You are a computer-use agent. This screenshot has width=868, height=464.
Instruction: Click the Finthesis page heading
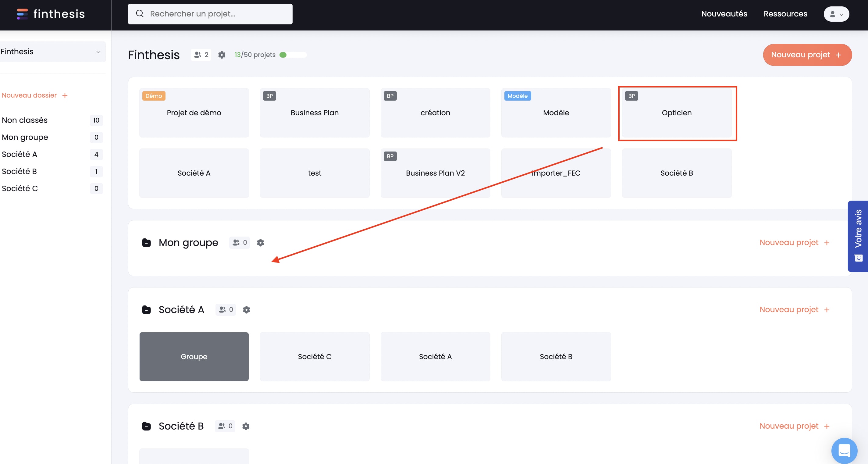[x=154, y=55]
